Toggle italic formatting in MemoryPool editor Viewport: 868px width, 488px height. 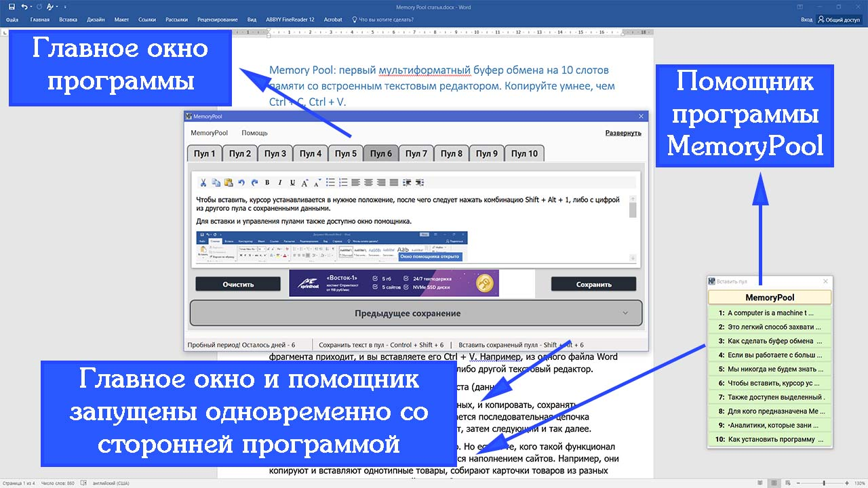279,182
